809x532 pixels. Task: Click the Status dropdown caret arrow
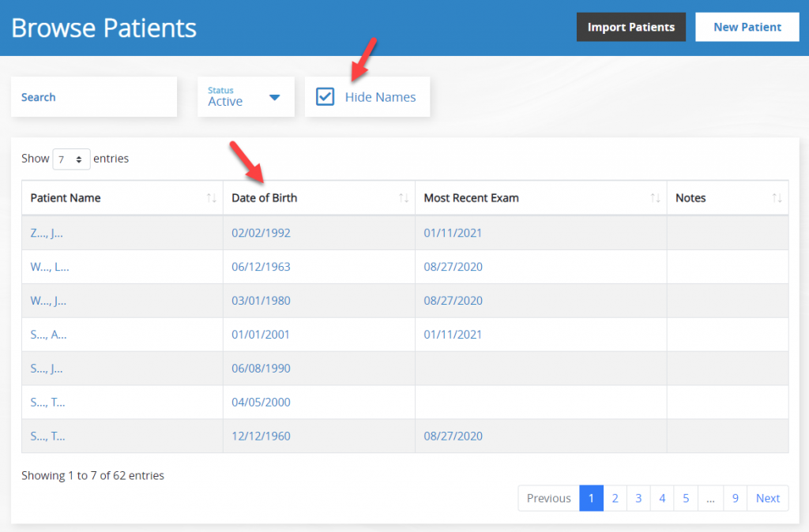(x=274, y=97)
